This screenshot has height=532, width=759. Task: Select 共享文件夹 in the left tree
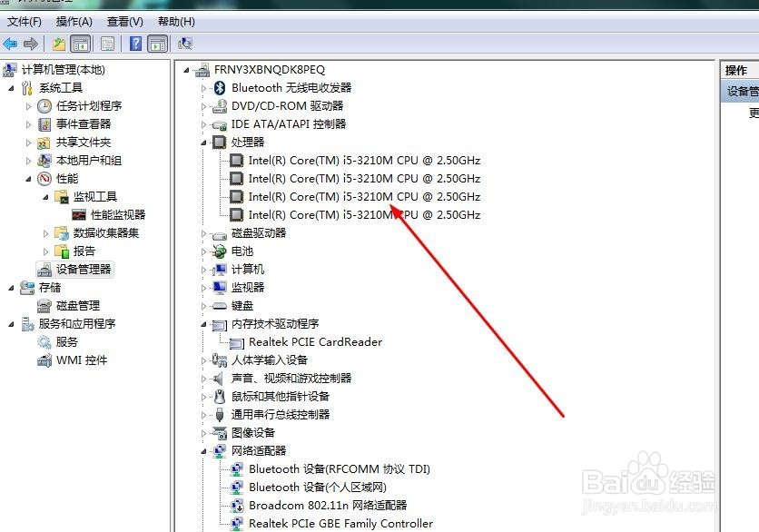coord(84,143)
